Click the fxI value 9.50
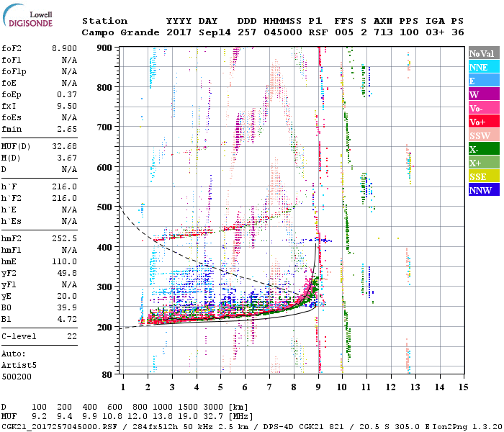504x432 pixels. (x=67, y=106)
